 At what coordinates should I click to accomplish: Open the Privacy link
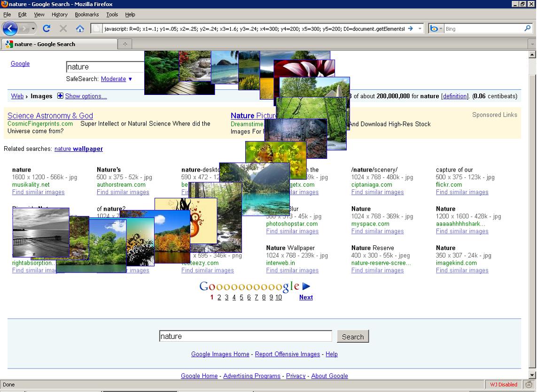click(296, 376)
